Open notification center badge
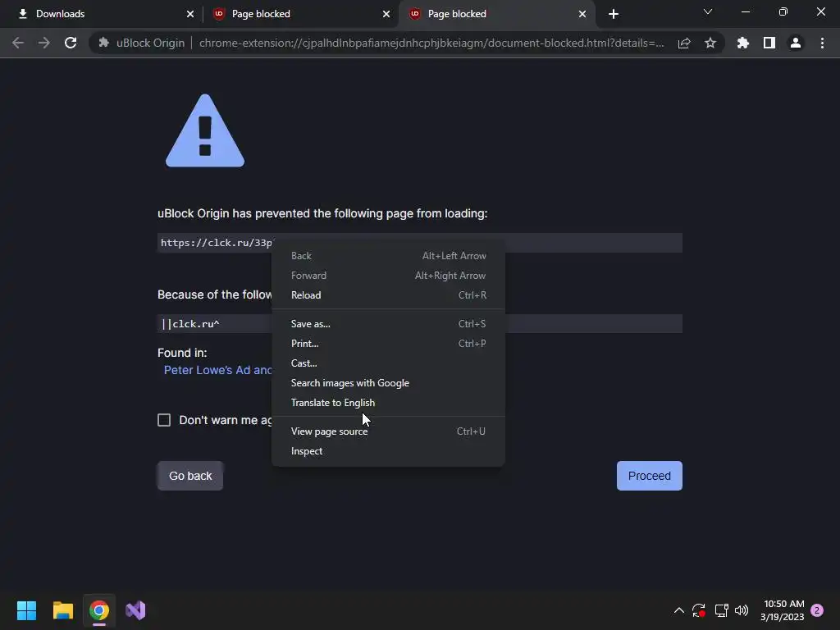This screenshot has height=630, width=840. [x=817, y=610]
